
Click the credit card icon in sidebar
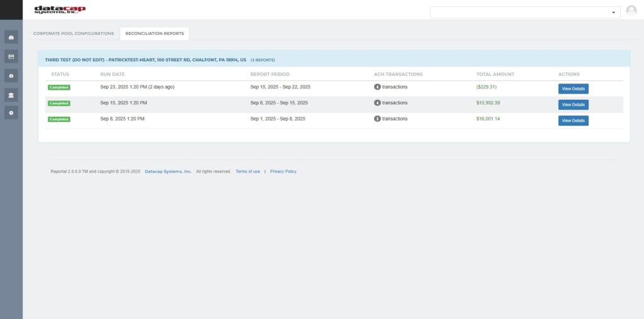[11, 57]
